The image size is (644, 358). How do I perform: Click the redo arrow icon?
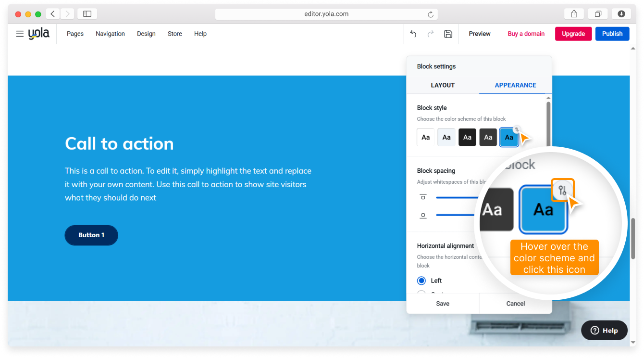431,34
